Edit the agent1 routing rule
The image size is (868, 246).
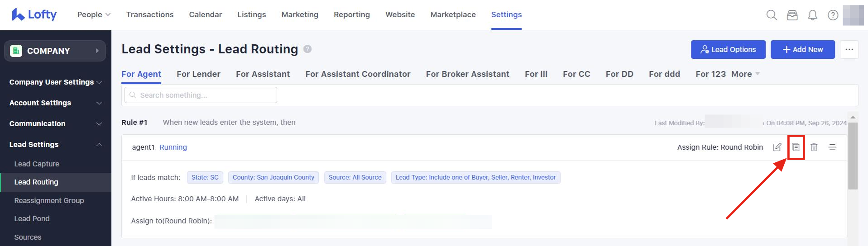tap(777, 147)
